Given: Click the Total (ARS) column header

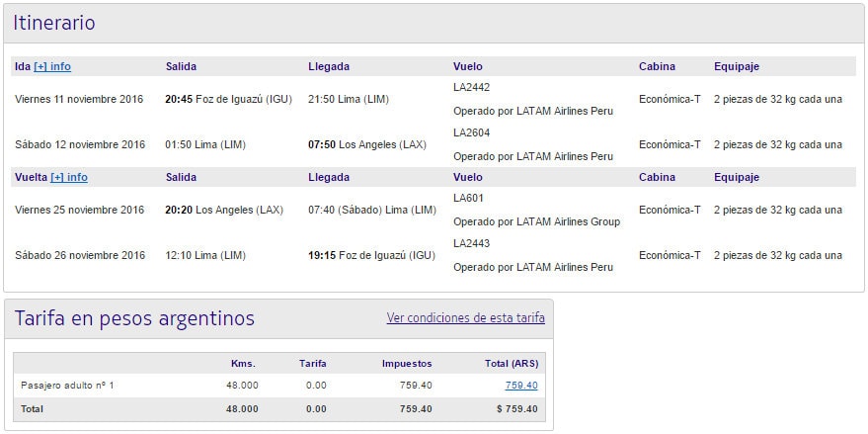Looking at the screenshot, I should [510, 364].
